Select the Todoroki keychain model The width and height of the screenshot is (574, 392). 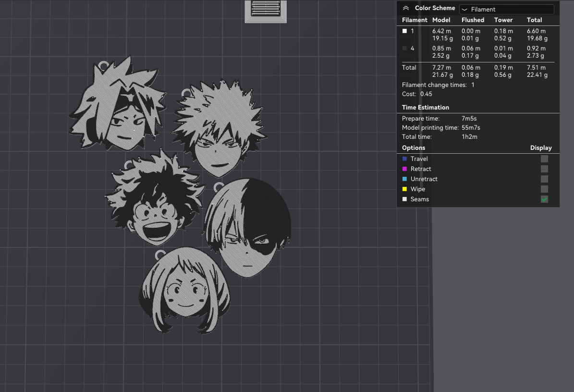pos(247,229)
